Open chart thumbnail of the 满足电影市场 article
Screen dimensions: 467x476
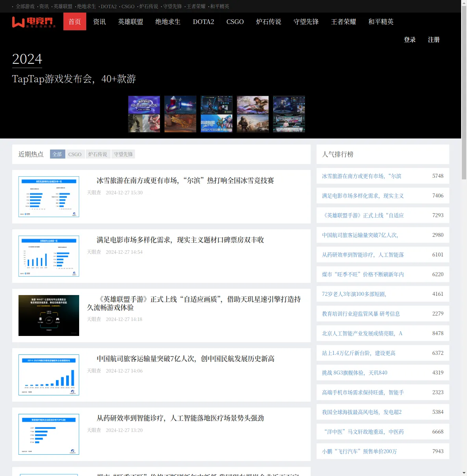(x=49, y=256)
